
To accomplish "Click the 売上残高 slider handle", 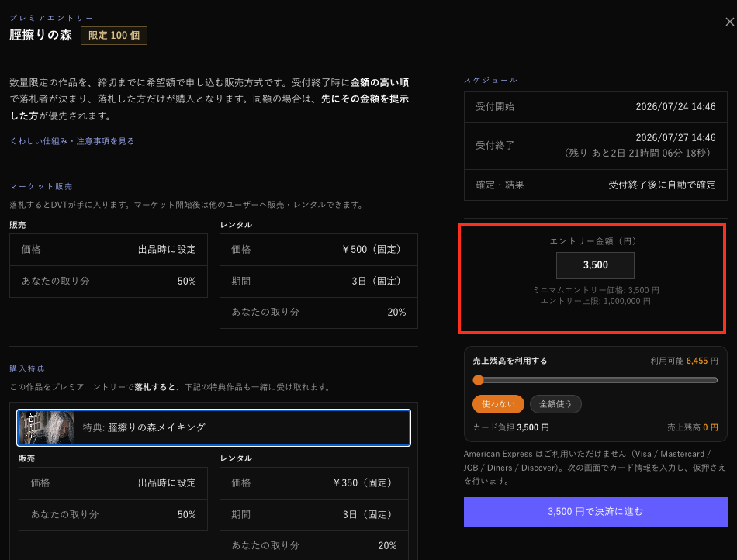I will pyautogui.click(x=478, y=380).
